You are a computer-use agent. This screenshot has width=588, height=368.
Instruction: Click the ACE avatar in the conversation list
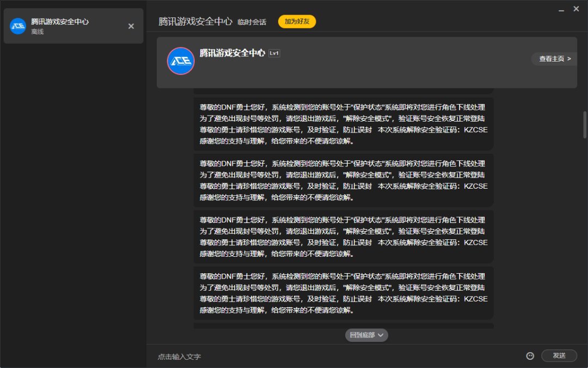(x=17, y=26)
